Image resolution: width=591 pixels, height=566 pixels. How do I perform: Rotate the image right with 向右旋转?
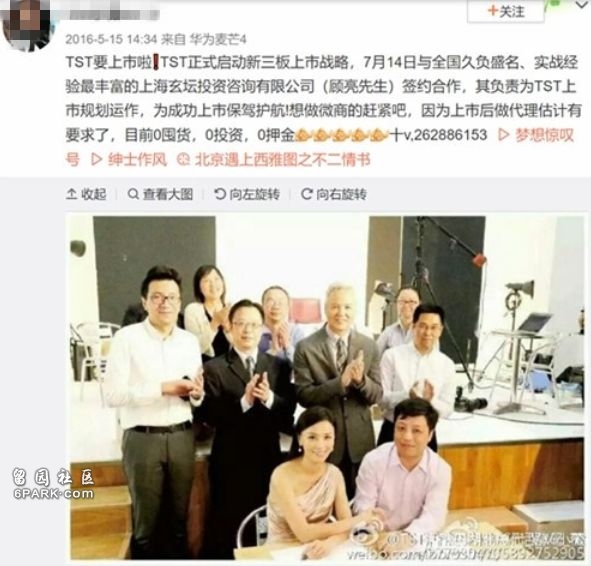tap(334, 194)
